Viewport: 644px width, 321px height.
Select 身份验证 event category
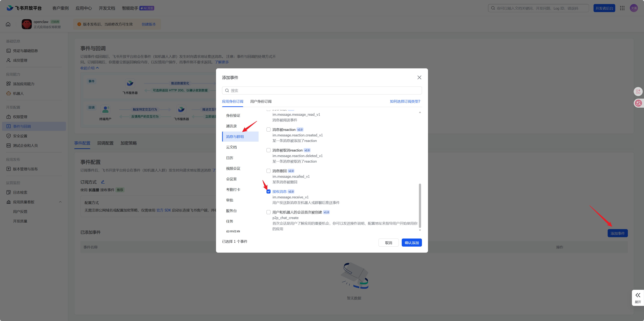tap(240, 116)
